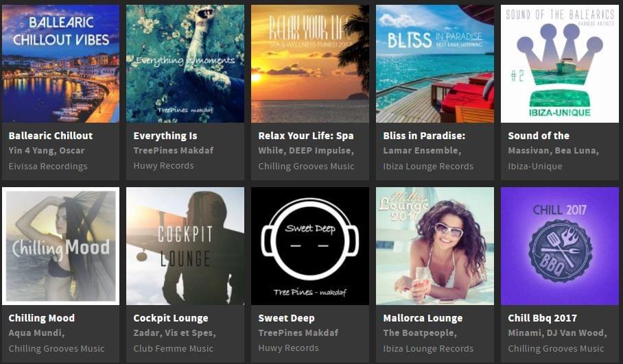Click artist link TreePines Makdaf under Sweet Deep

pyautogui.click(x=298, y=332)
